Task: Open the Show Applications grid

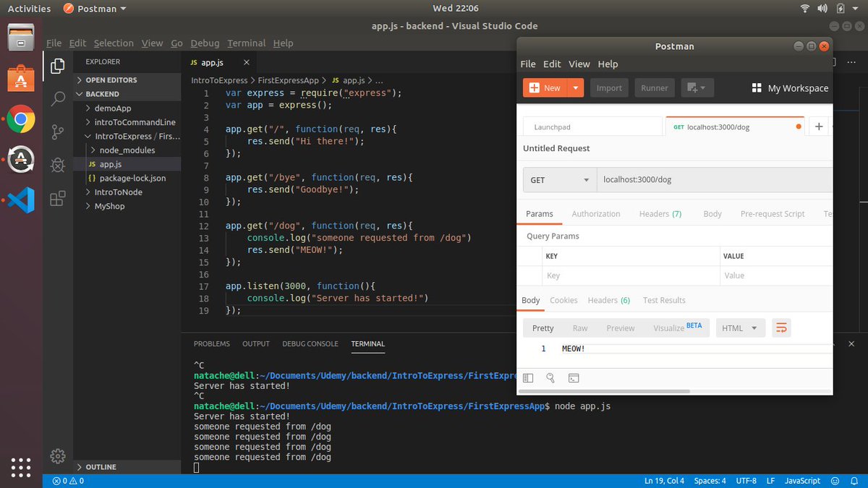Action: pos(21,467)
